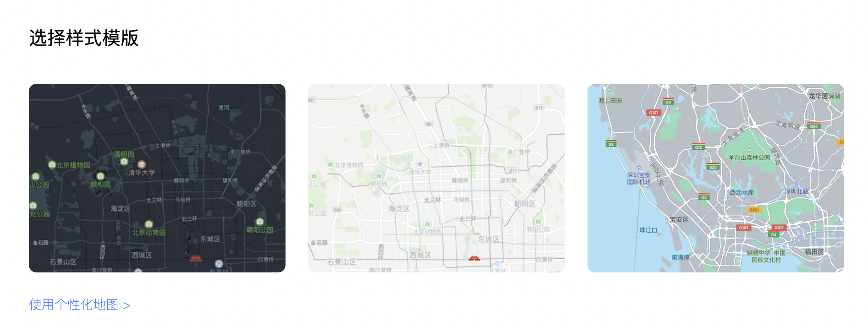The width and height of the screenshot is (868, 326).
Task: Click the red Tiananmen icon on light map
Action: point(474,258)
